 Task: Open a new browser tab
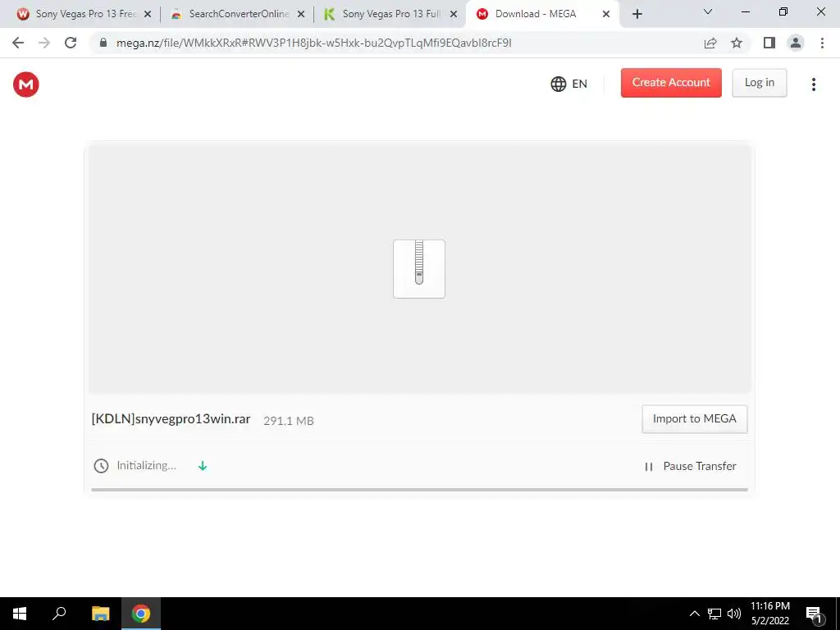(x=637, y=14)
